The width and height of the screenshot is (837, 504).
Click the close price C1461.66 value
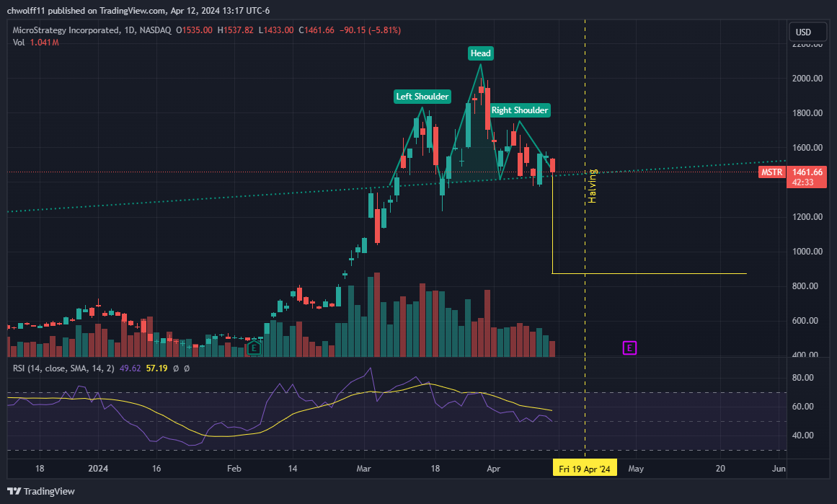(316, 30)
